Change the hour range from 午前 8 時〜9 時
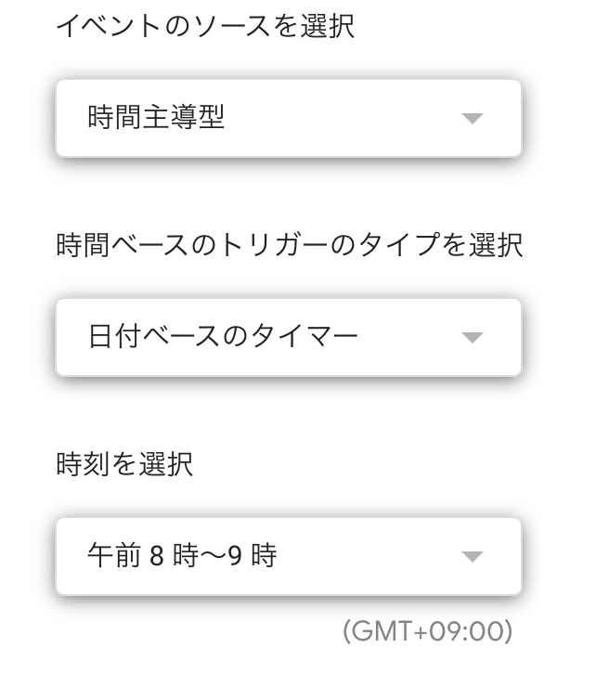 tap(288, 556)
